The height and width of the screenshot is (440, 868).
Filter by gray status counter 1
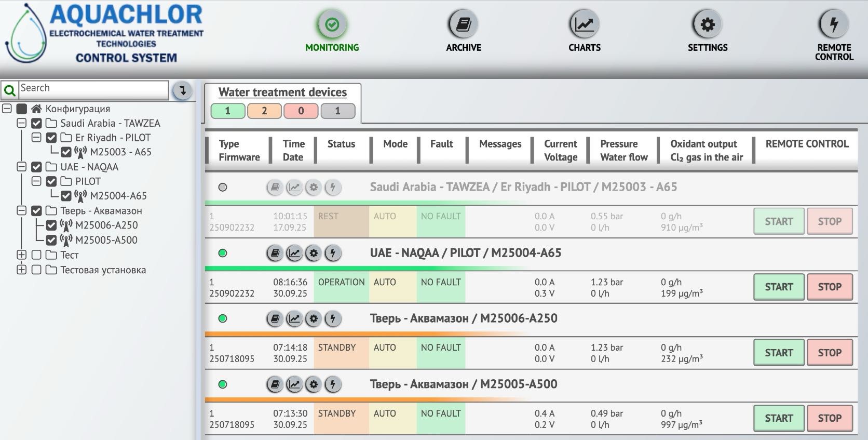click(338, 111)
